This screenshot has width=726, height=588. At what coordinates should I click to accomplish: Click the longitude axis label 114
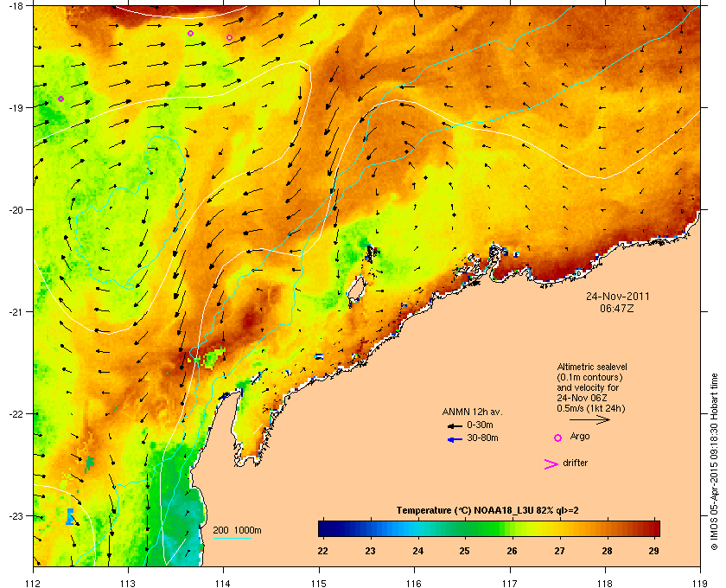tap(224, 584)
